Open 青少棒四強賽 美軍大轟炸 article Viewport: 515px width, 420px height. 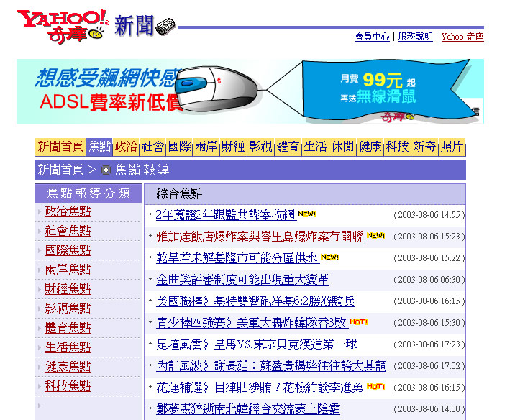pos(251,323)
